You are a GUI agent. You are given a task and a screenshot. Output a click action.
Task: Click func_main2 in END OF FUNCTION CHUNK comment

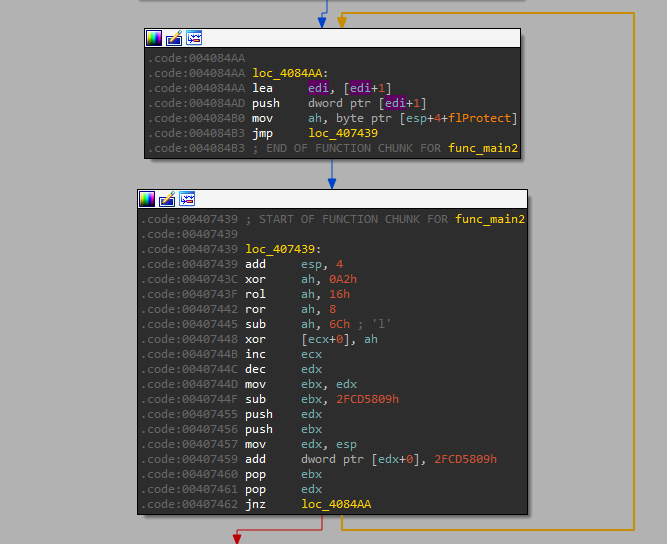483,148
